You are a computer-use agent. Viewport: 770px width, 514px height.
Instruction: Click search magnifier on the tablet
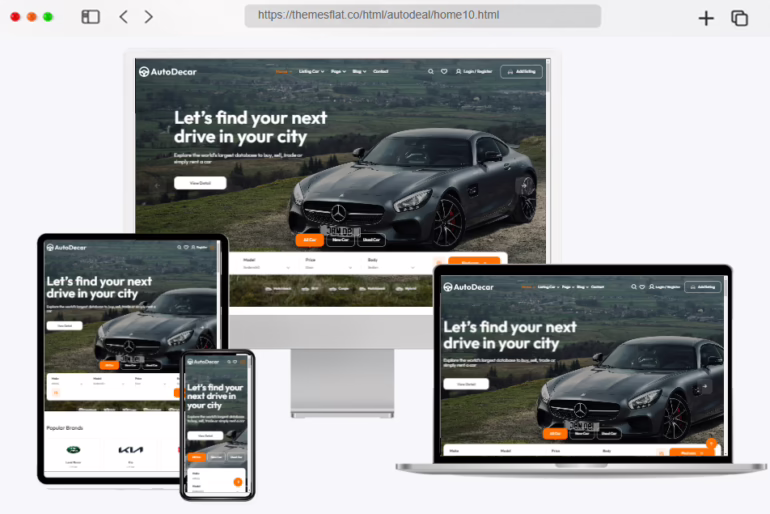(x=179, y=247)
